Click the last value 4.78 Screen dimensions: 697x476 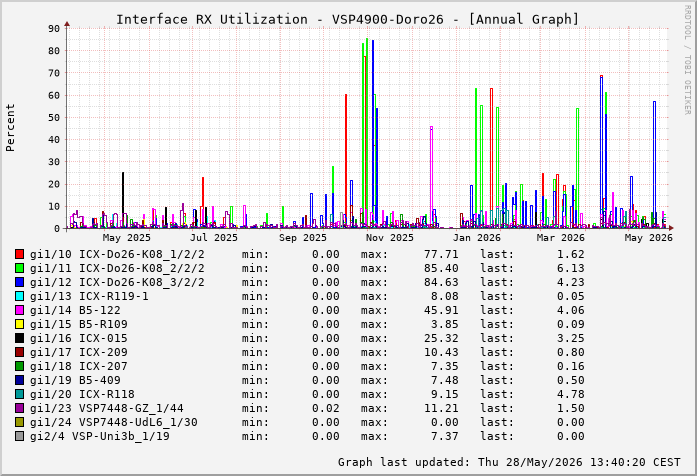coord(571,394)
